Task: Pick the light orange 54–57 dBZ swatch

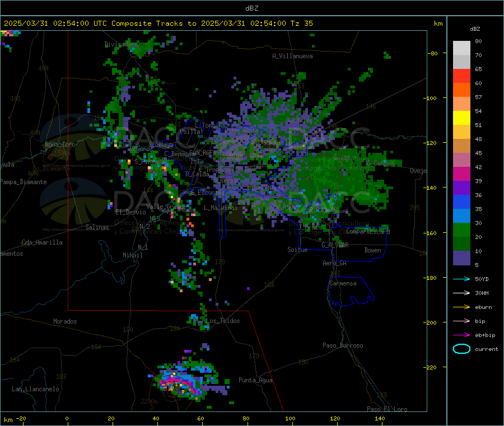Action: [461, 104]
